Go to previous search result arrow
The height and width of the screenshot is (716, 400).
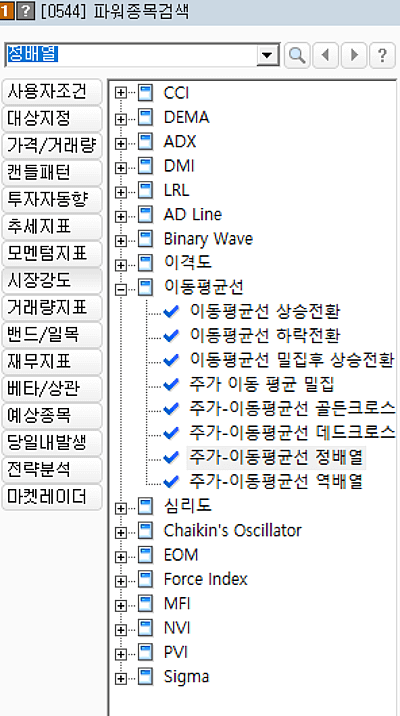tap(326, 56)
